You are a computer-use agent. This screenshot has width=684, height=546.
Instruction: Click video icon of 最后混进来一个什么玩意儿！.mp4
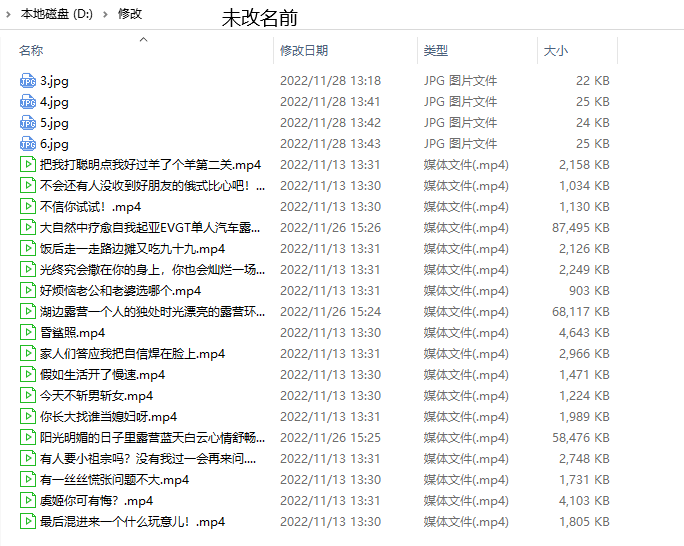coord(28,521)
